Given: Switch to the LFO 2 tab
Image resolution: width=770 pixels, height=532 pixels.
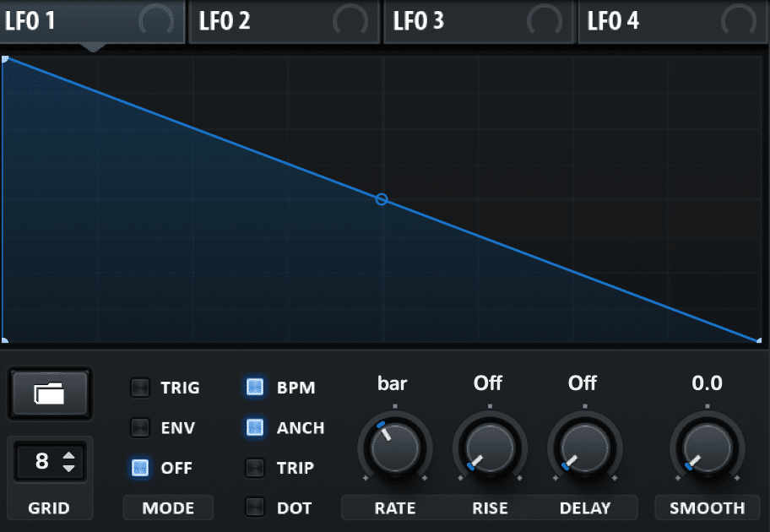Looking at the screenshot, I should pos(285,22).
